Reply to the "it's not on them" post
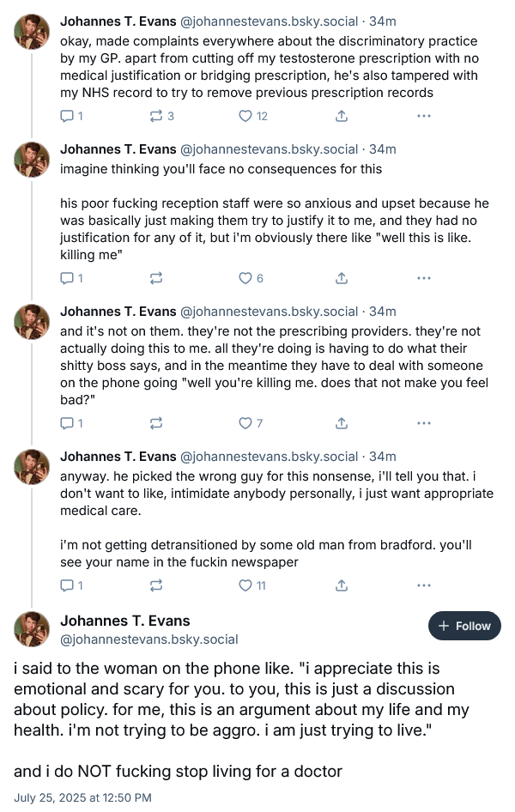 point(68,423)
